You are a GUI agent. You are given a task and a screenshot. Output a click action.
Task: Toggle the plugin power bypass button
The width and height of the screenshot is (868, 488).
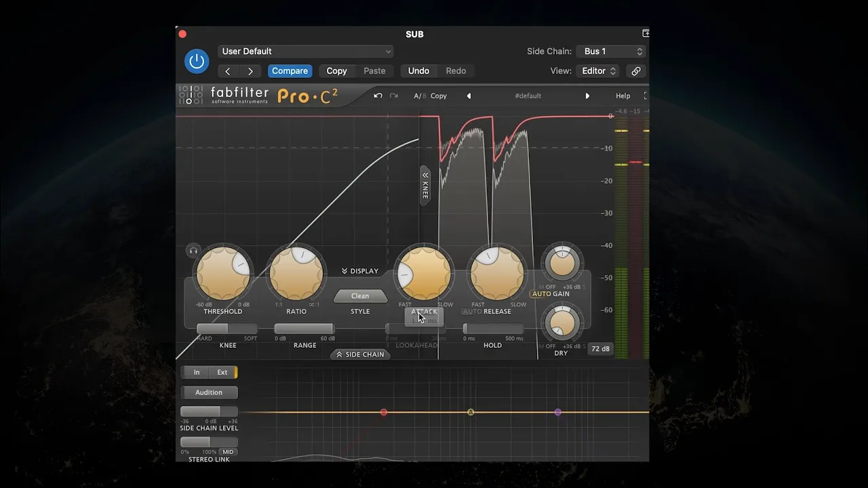(197, 61)
